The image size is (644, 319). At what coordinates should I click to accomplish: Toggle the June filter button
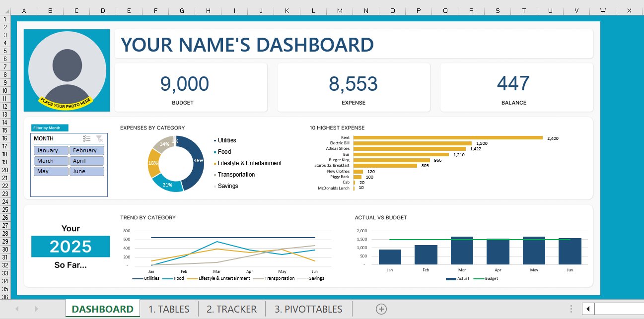87,171
